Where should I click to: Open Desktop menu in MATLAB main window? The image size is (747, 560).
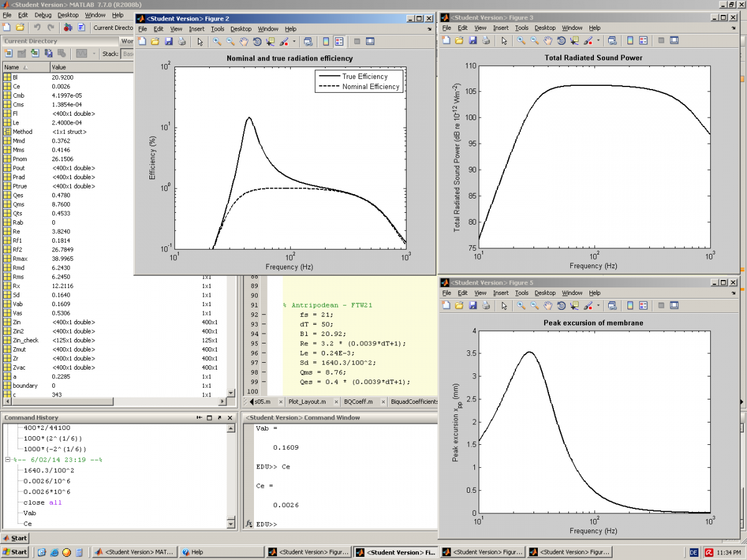coord(68,15)
